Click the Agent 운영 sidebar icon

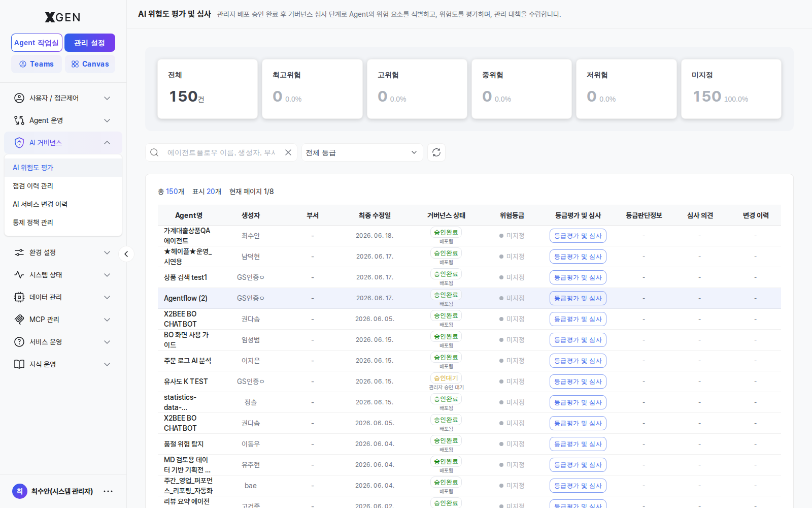[19, 120]
